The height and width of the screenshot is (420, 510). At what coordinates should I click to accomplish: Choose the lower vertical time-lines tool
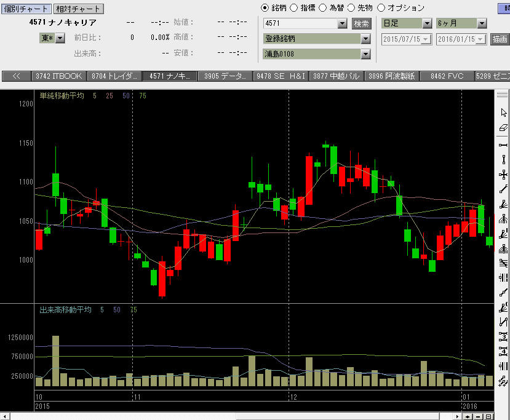(x=503, y=366)
